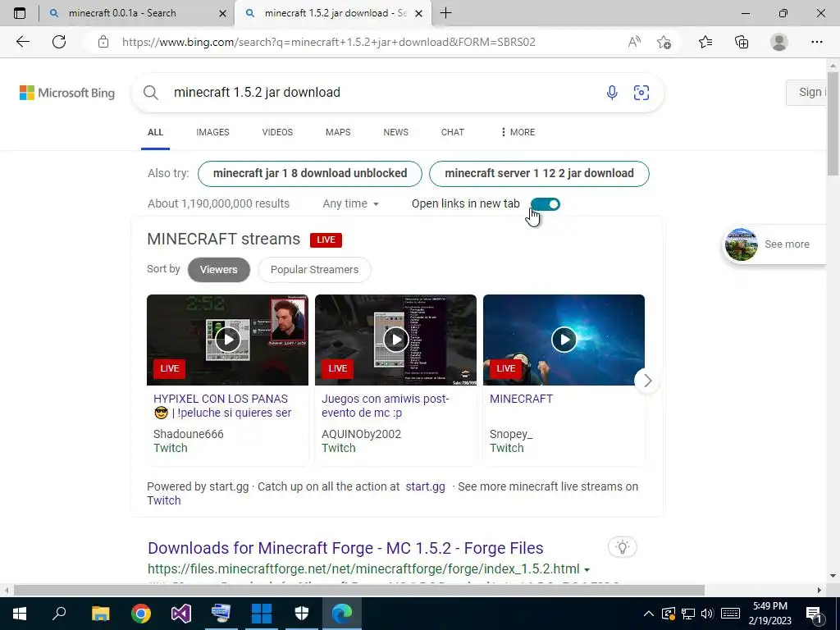
Task: Open 'Juegos con amiwis post-evento' stream link
Action: [x=386, y=406]
